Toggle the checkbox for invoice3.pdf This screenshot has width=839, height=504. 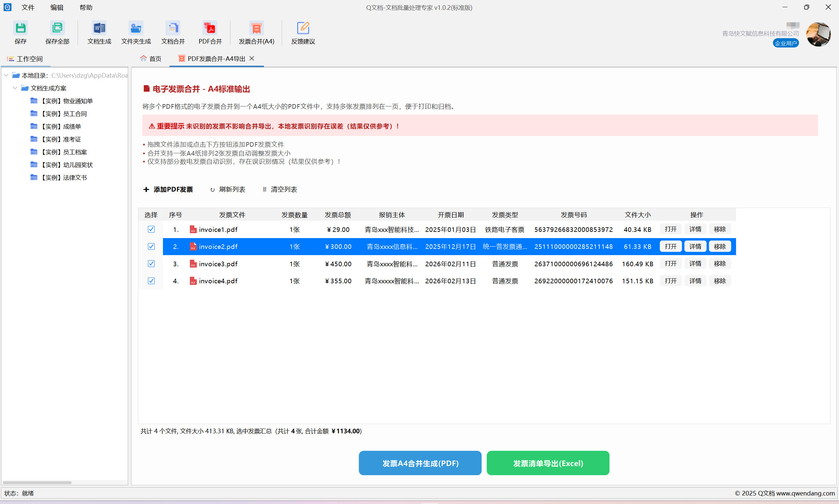click(151, 264)
